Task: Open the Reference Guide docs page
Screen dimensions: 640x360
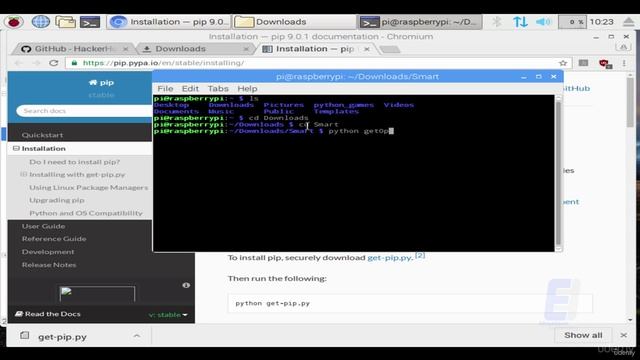Action: (54, 239)
